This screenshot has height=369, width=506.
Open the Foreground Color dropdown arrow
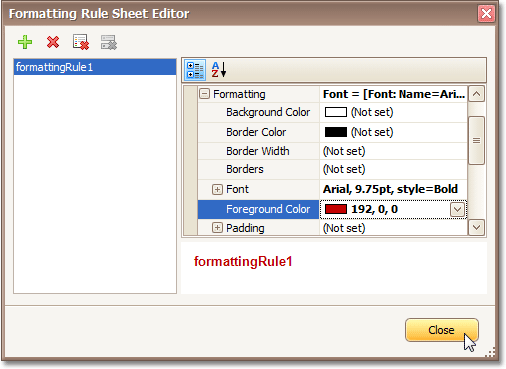point(457,210)
